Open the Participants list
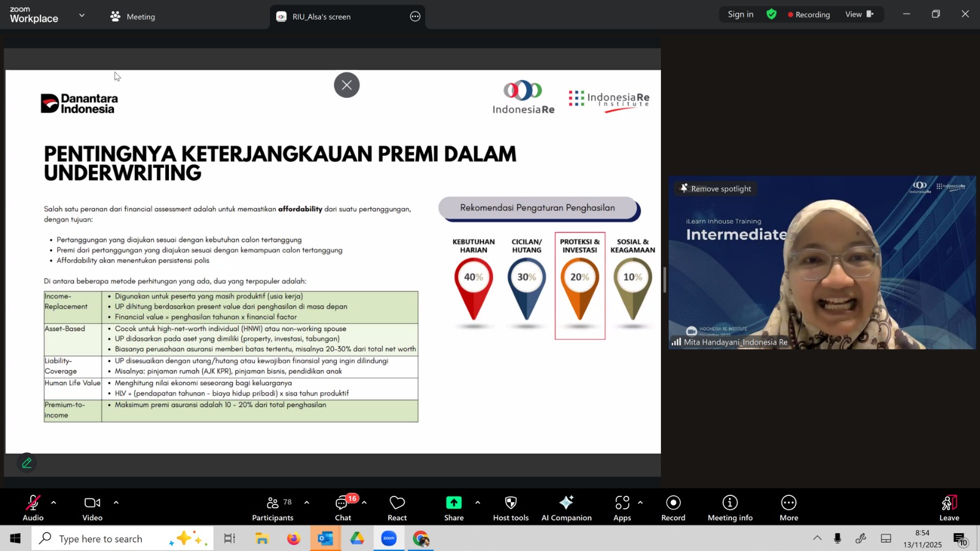Screen dimensions: 980x551 [273, 508]
